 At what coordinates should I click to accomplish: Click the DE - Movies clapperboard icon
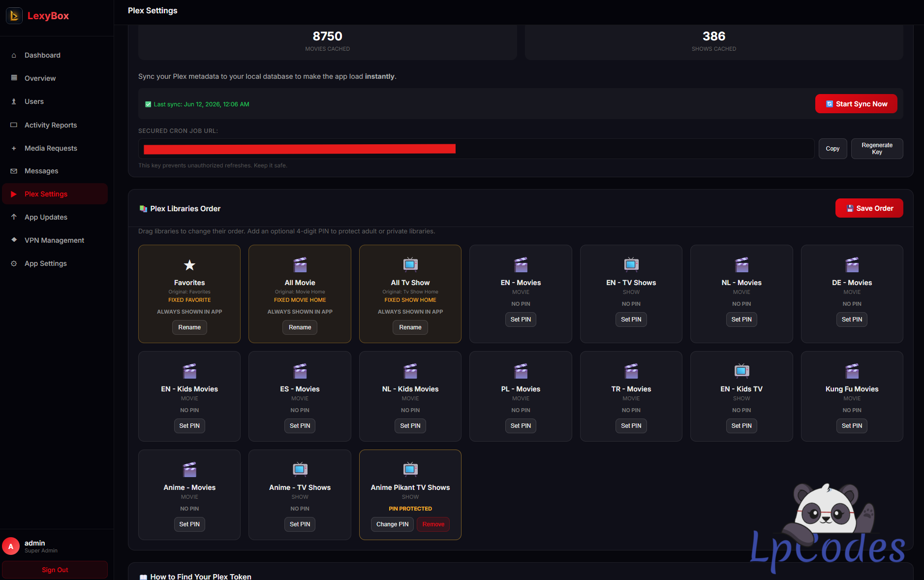(x=852, y=265)
